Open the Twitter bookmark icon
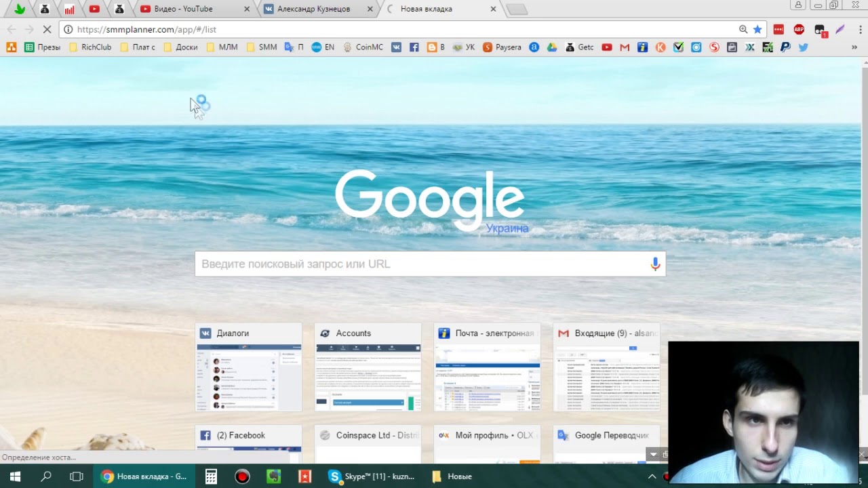This screenshot has height=488, width=868. click(x=803, y=47)
